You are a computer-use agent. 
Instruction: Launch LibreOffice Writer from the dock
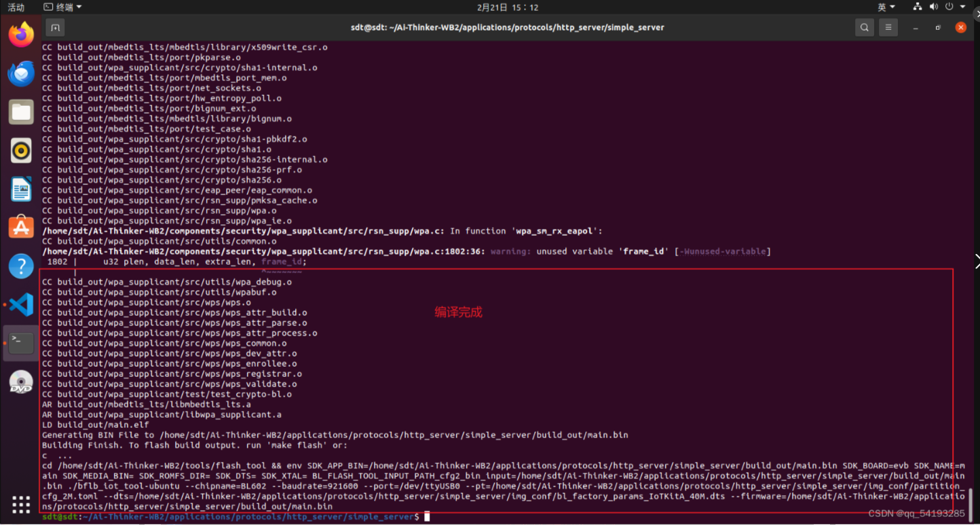click(21, 189)
